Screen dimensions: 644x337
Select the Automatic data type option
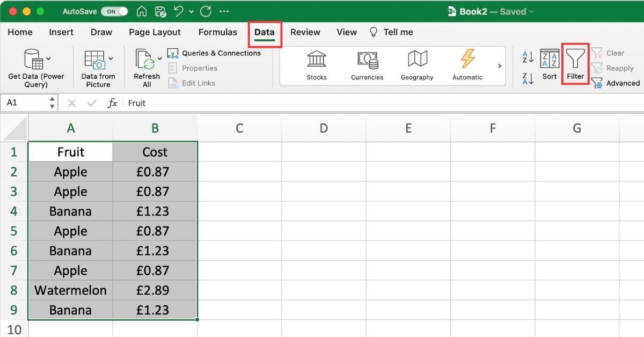point(467,64)
